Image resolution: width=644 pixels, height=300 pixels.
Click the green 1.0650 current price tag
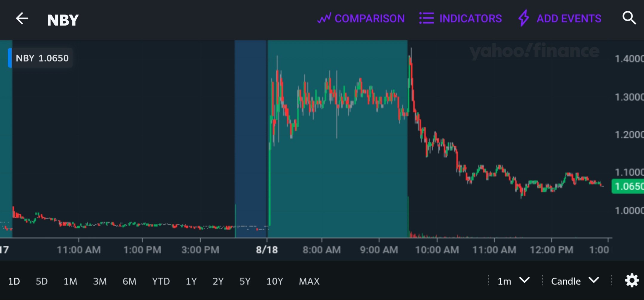coord(628,186)
